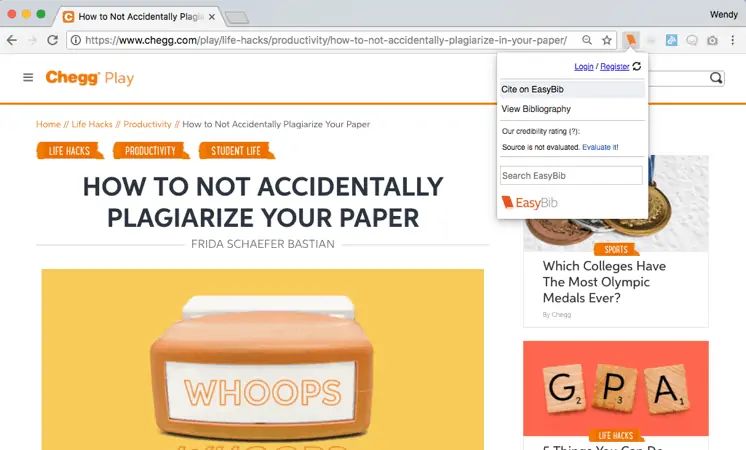Click the EasyBib extension icon in toolbar
The image size is (746, 450).
pos(631,40)
